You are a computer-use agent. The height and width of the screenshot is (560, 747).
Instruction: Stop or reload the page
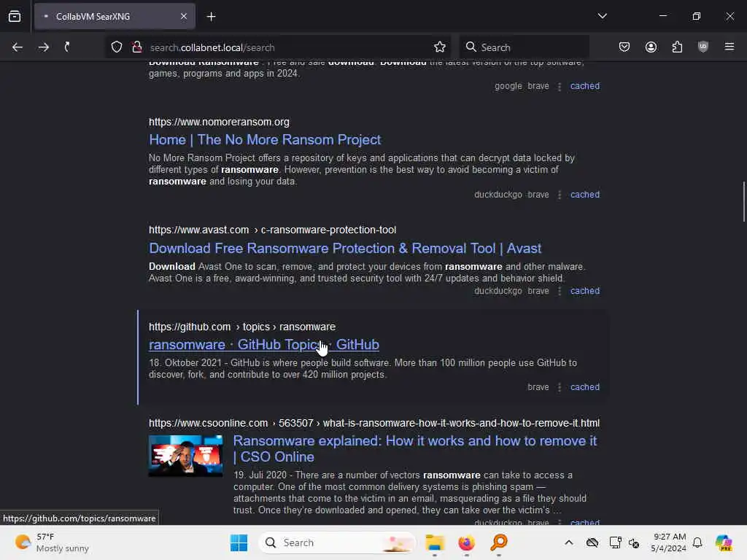pyautogui.click(x=67, y=47)
